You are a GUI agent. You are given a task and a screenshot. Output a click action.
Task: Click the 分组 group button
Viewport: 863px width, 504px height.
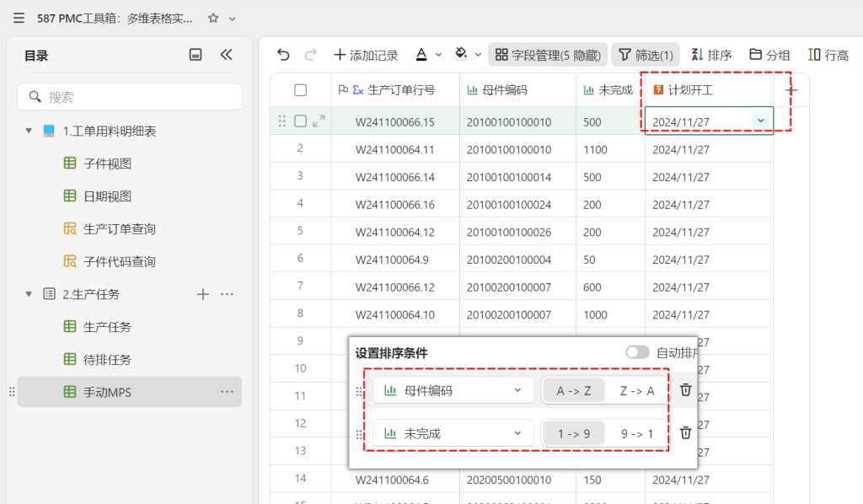770,55
